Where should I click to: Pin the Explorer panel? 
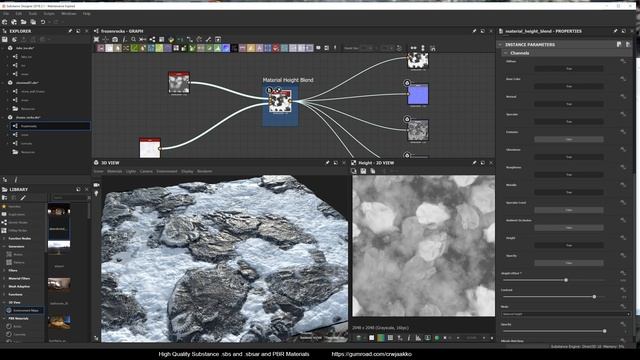[x=70, y=31]
